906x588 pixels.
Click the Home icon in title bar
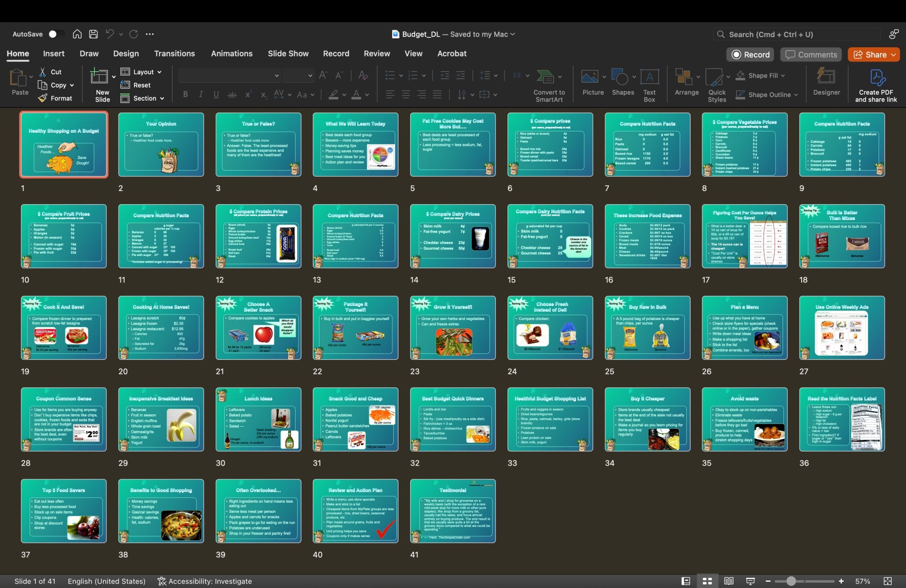(77, 34)
